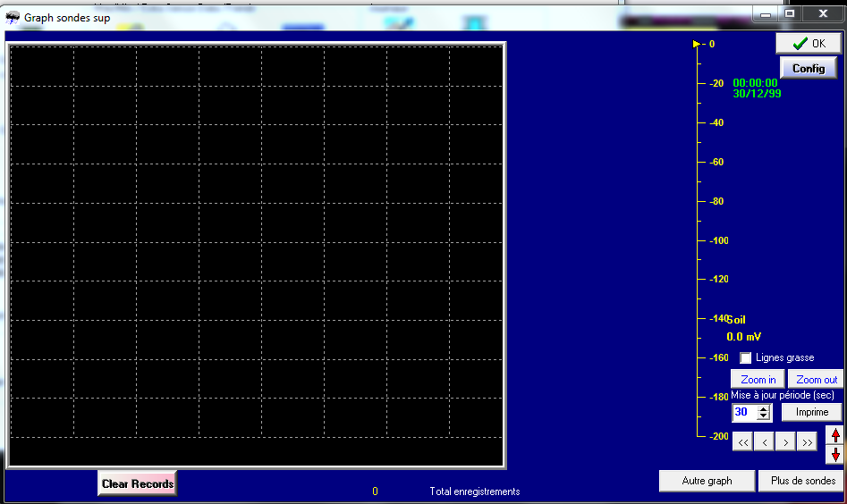Screen dimensions: 847x504
Task: Click the 30/12/99 date text
Action: click(x=757, y=94)
